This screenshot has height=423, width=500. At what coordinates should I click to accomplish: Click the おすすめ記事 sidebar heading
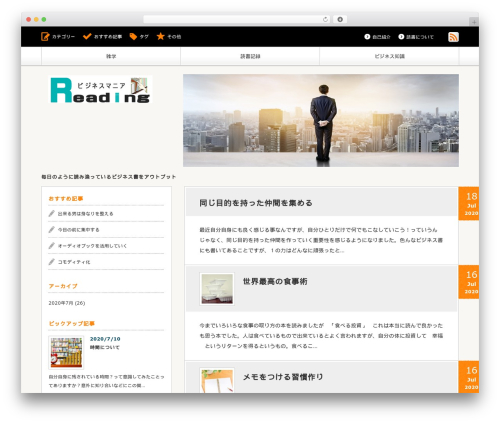(x=66, y=199)
